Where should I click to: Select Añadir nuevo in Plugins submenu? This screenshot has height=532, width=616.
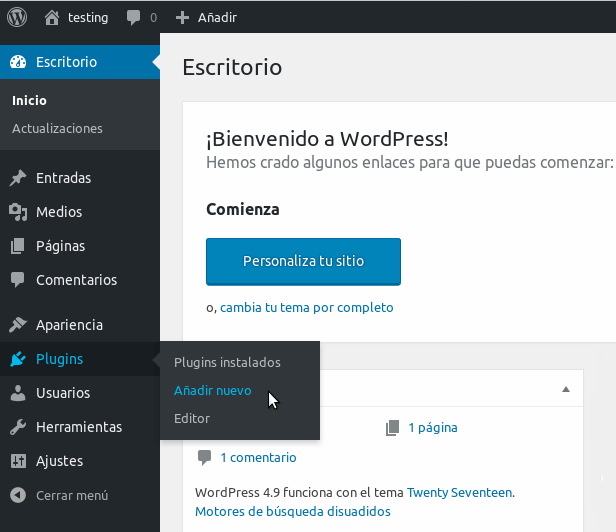tap(212, 390)
